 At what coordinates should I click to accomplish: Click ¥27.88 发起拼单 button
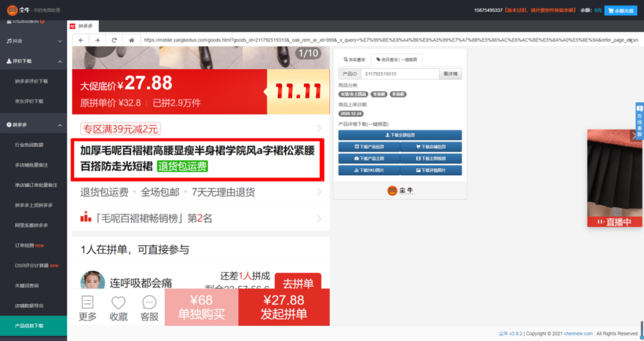pos(284,307)
